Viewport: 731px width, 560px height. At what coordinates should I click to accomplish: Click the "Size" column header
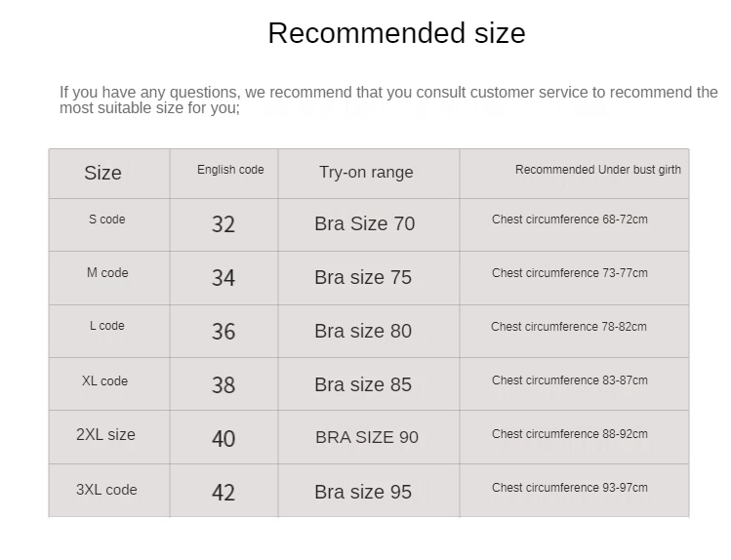click(x=102, y=173)
